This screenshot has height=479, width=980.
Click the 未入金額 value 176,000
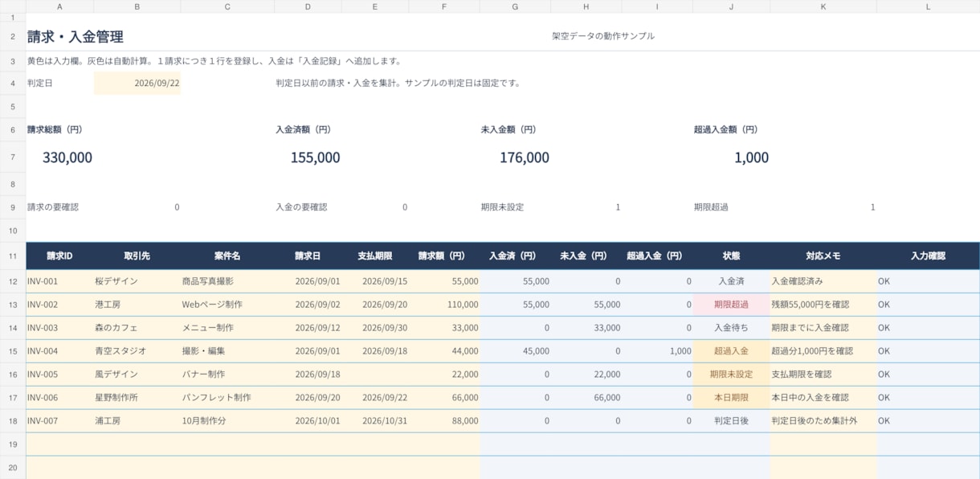525,158
